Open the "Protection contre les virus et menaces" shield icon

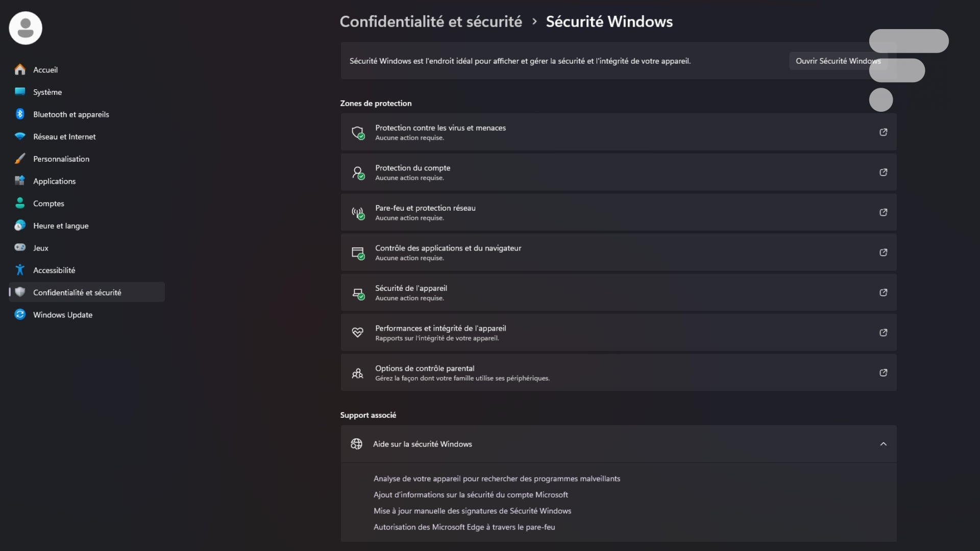358,132
